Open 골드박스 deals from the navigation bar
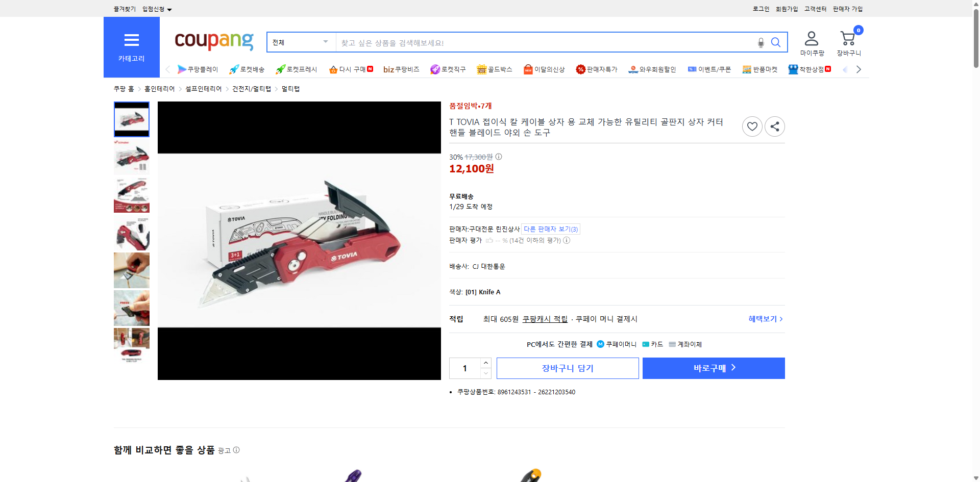The height and width of the screenshot is (482, 980). point(494,69)
